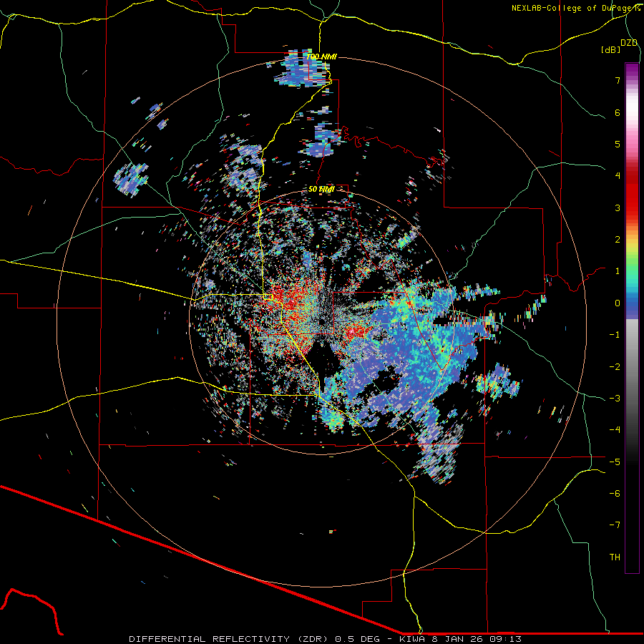
Task: Click the TH label on color scale
Action: point(615,557)
